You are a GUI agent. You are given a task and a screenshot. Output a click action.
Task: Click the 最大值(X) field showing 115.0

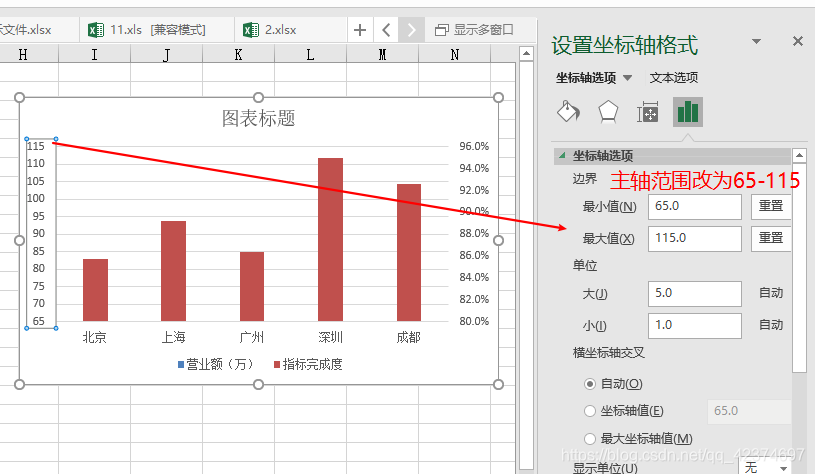pyautogui.click(x=694, y=239)
